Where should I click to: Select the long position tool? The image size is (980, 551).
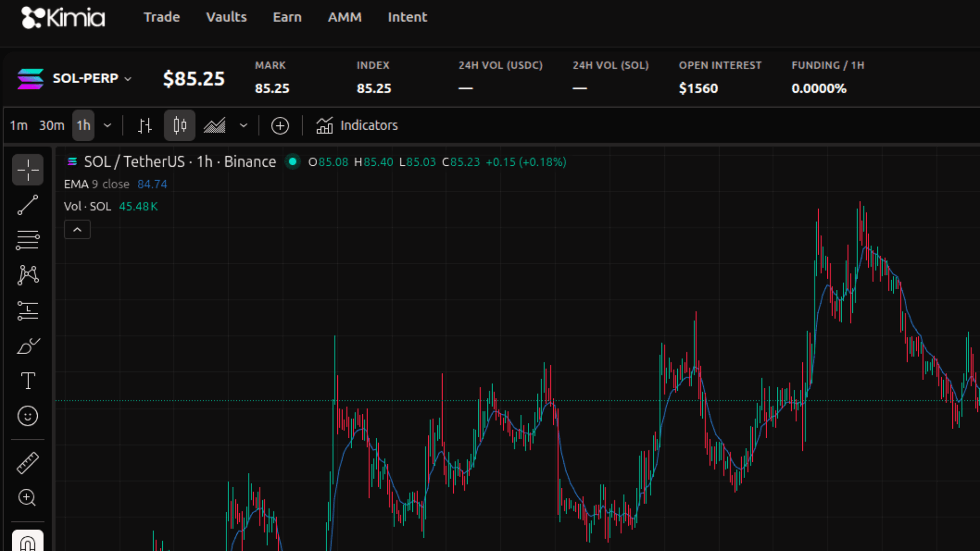click(28, 310)
